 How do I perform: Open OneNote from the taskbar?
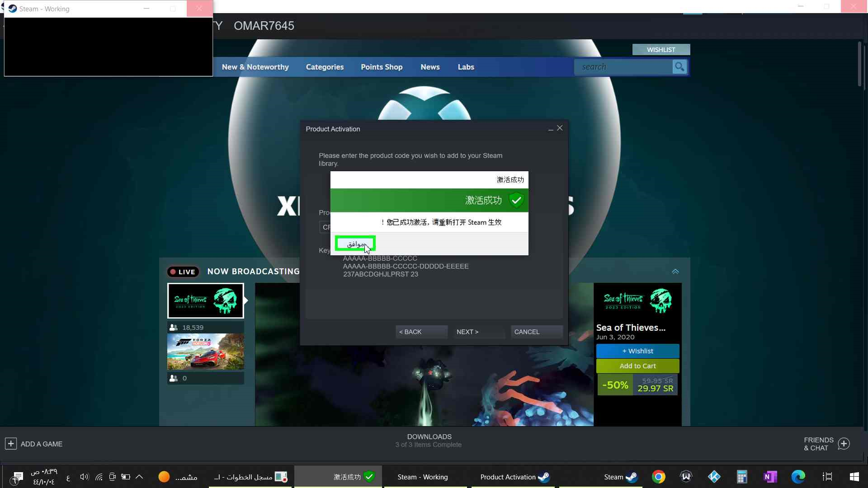770,477
